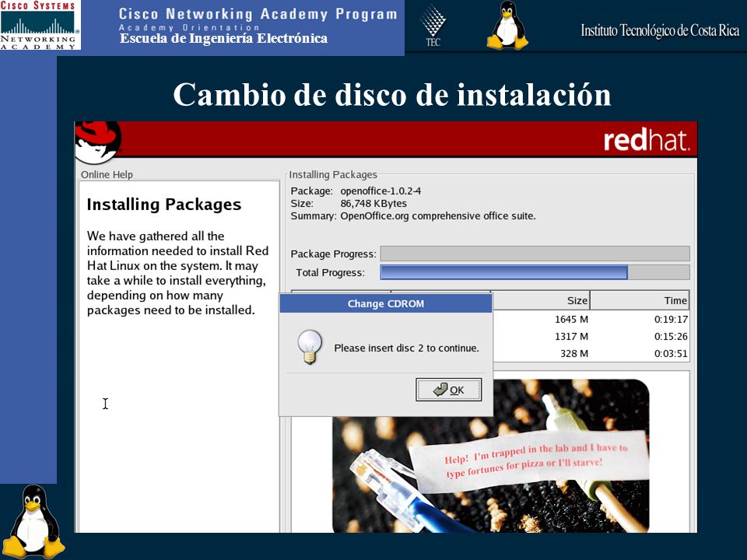Click the Instituto Tecnológico de Costa Rica text
The width and height of the screenshot is (747, 560).
660,30
